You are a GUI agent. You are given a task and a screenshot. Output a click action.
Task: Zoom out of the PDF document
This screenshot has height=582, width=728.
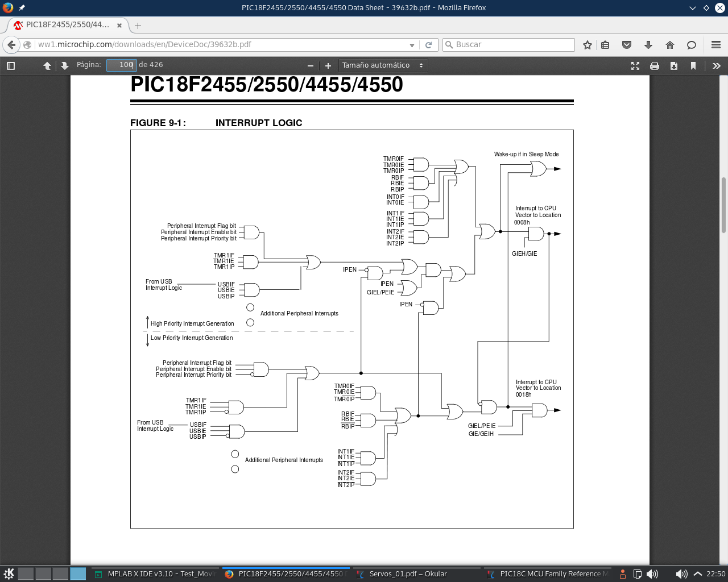coord(311,65)
